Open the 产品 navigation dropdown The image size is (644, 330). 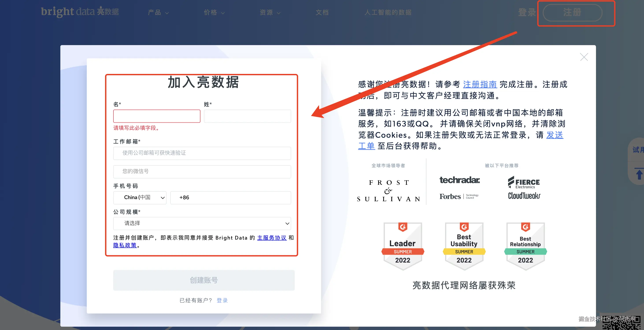tap(158, 13)
